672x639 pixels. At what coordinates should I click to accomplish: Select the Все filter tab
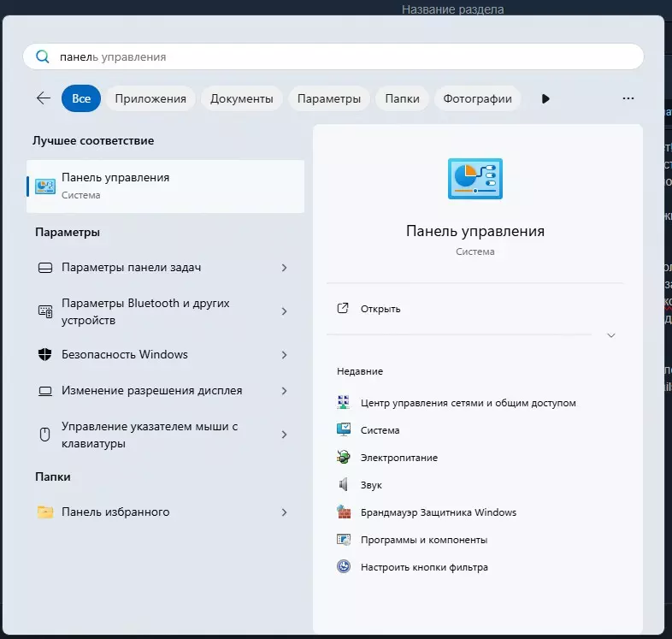click(81, 98)
